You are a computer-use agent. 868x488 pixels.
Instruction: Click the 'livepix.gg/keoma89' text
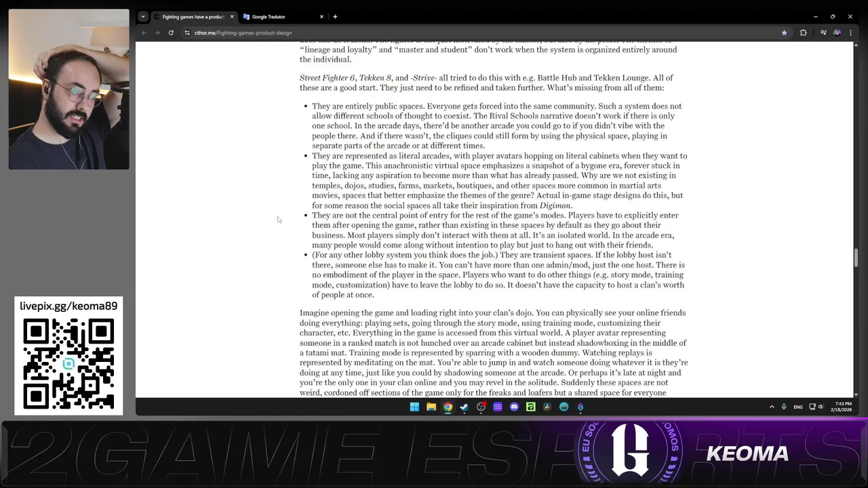[x=68, y=306]
